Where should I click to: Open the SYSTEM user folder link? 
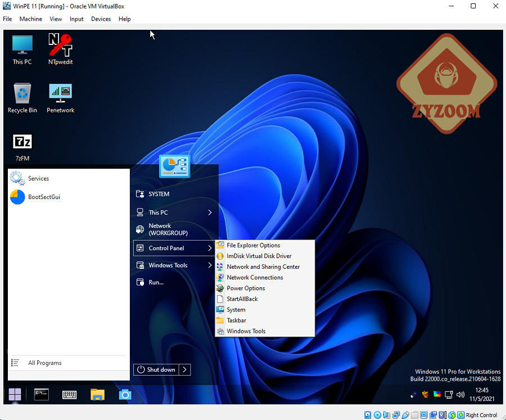tap(174, 194)
